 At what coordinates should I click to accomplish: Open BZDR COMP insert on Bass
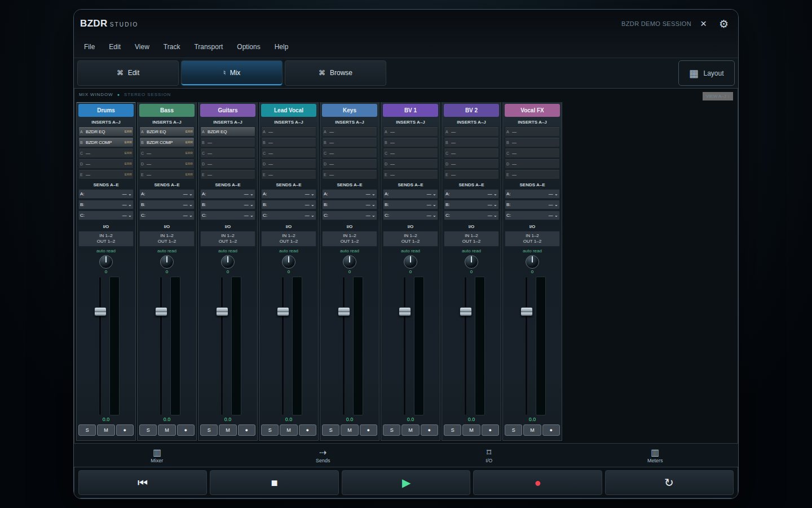(x=167, y=142)
